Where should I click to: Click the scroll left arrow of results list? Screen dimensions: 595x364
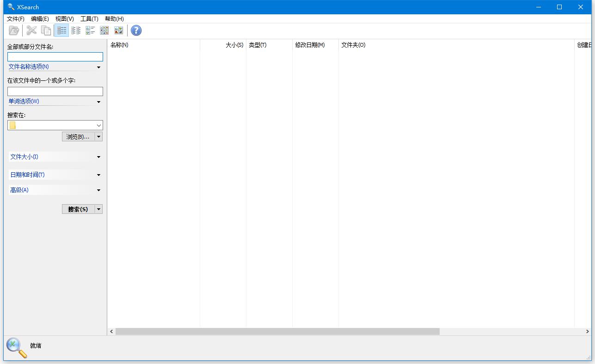click(x=111, y=331)
